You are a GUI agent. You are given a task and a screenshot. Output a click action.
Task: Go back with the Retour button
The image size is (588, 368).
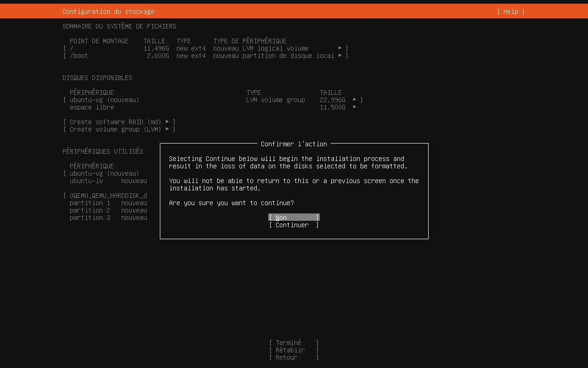[294, 357]
